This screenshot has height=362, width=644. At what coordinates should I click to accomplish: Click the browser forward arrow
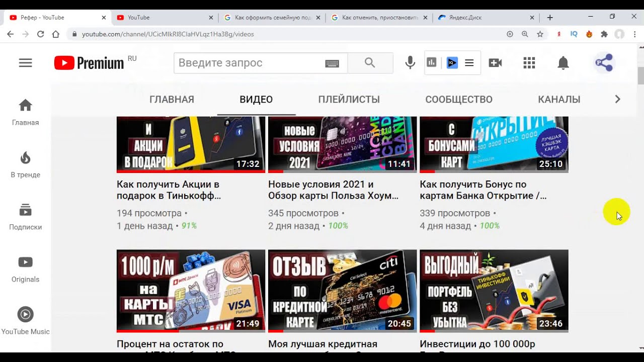click(x=25, y=34)
